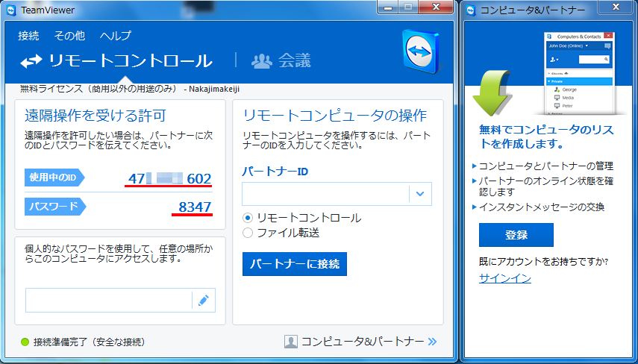Click the パートナーのオンライン状態を確認します bullet
The width and height of the screenshot is (638, 364).
pos(546,186)
